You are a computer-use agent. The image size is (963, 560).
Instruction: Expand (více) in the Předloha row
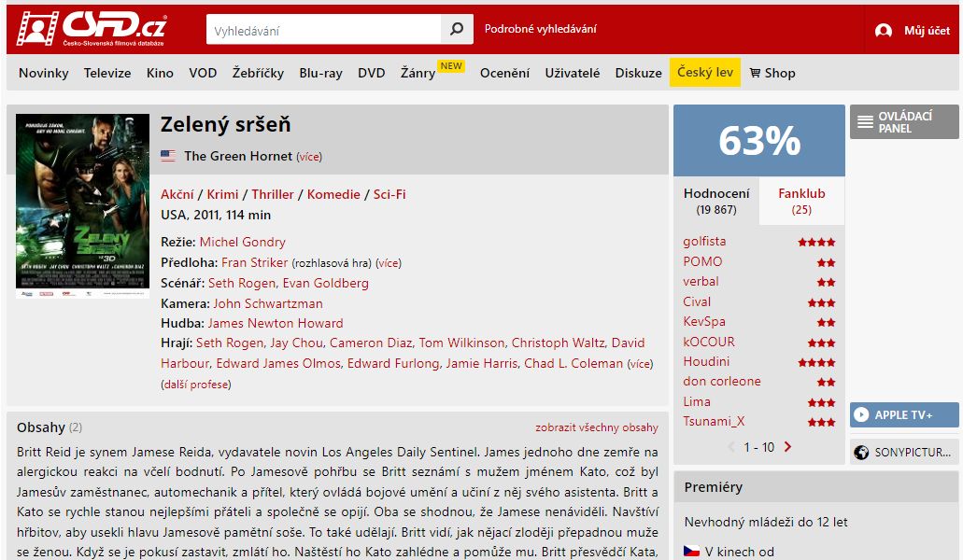pyautogui.click(x=389, y=263)
